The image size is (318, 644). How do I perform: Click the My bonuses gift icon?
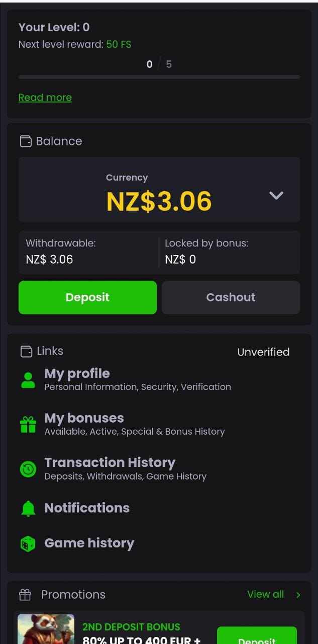pyautogui.click(x=28, y=425)
